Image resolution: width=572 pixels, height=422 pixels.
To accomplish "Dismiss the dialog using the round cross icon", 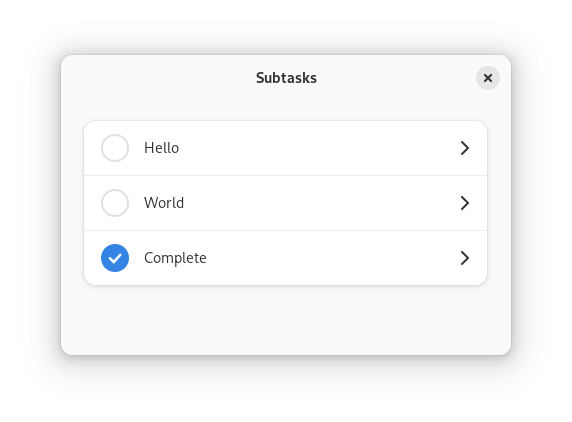I will [x=488, y=78].
